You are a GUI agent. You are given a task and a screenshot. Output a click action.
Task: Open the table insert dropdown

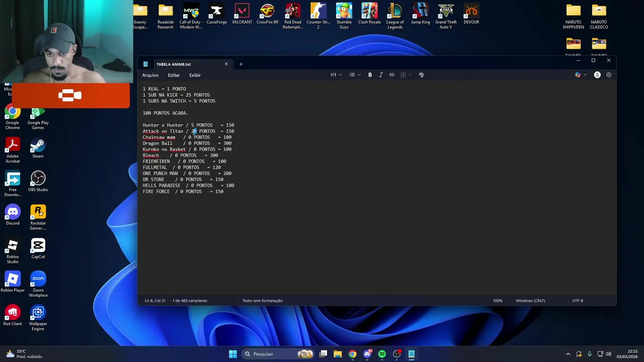coord(406,75)
